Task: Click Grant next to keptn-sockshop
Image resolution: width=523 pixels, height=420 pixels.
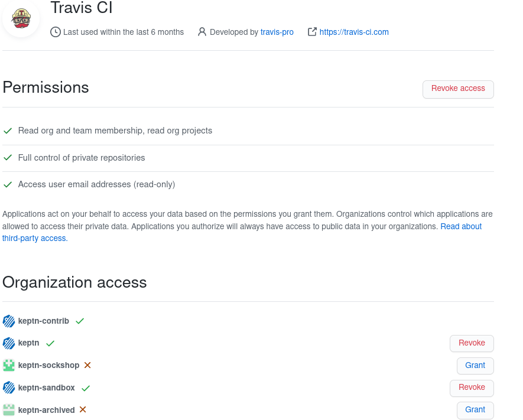Action: click(475, 365)
